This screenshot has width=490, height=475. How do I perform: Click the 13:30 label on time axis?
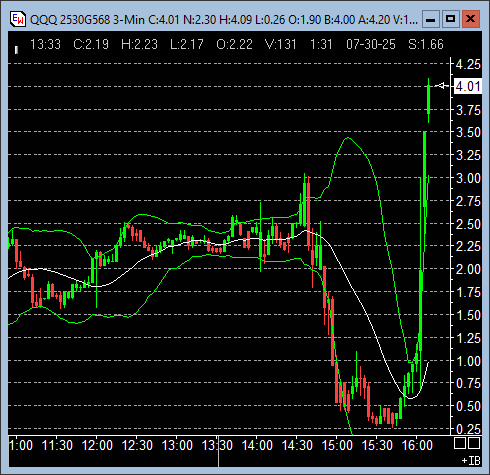point(217,445)
